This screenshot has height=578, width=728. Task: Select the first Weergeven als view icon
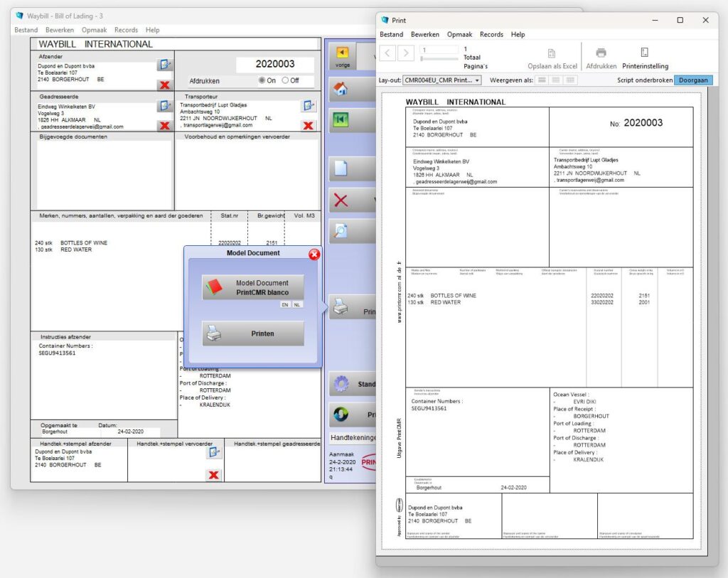point(542,79)
